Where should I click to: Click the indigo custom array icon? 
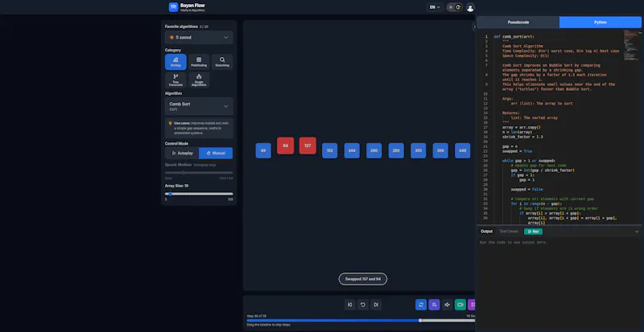click(434, 305)
